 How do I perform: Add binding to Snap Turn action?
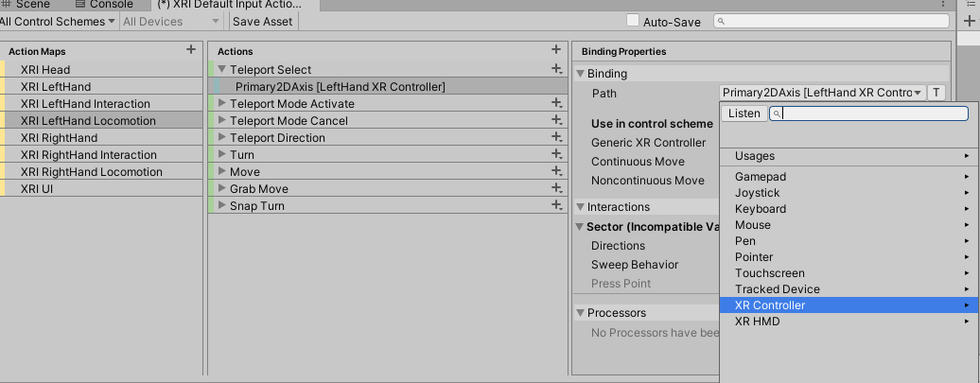[557, 206]
